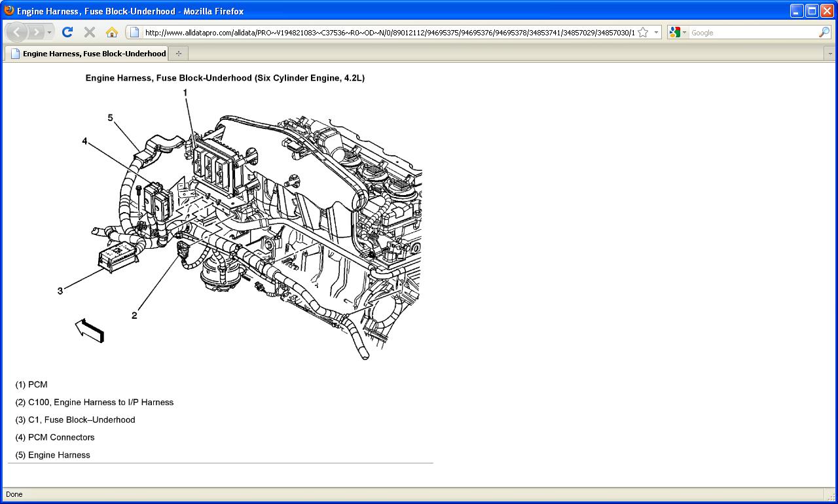Reload the current page

67,32
